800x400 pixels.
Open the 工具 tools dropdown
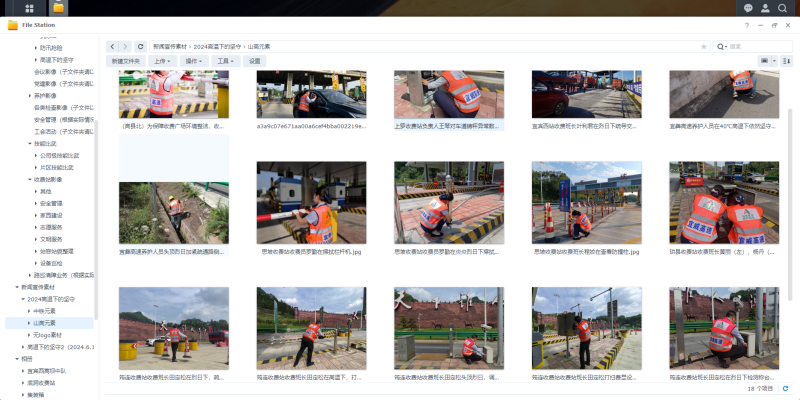coord(225,61)
